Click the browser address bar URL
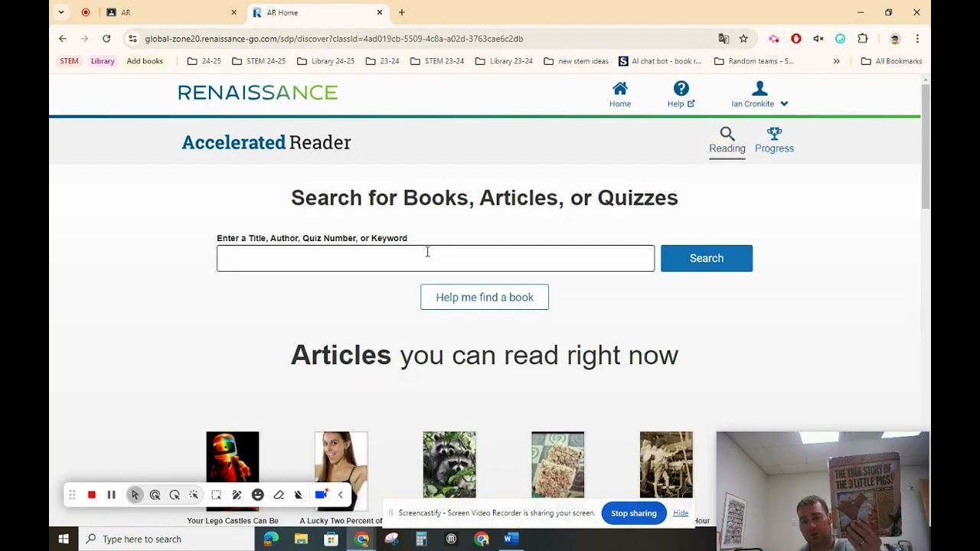 334,38
